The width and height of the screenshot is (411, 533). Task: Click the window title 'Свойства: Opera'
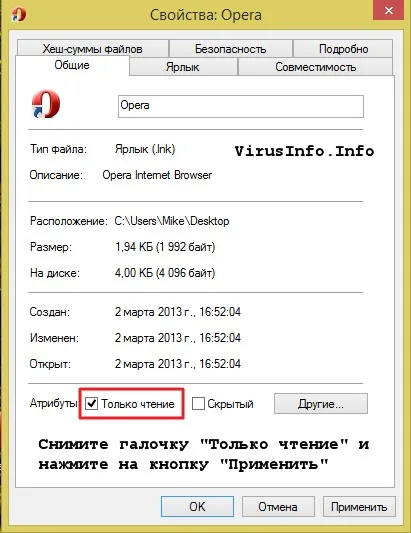tap(206, 15)
